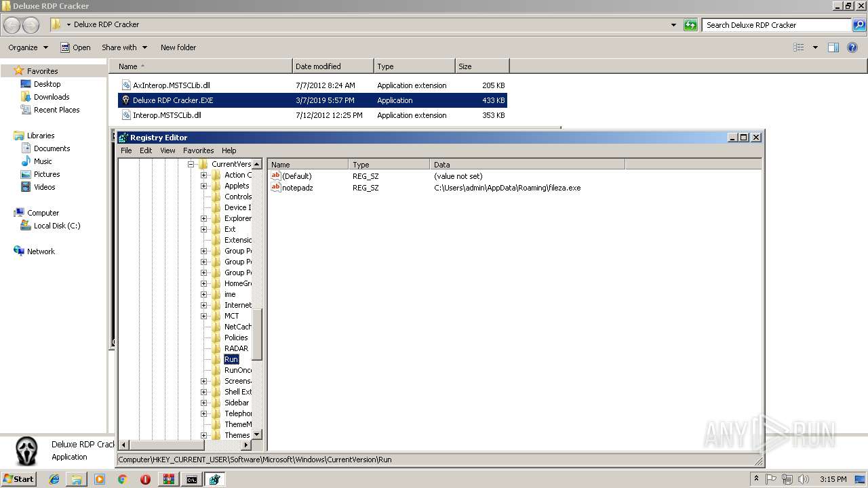Expand the Action Center registry key
The width and height of the screenshot is (868, 488).
point(203,175)
